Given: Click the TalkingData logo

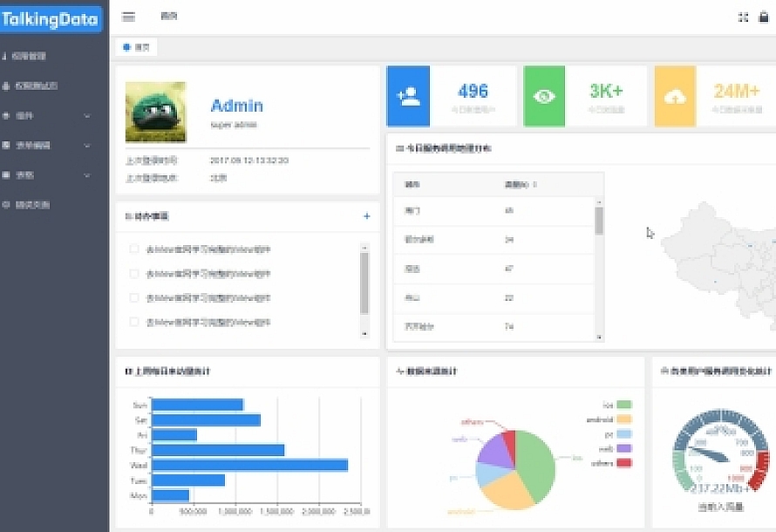Looking at the screenshot, I should click(x=51, y=18).
